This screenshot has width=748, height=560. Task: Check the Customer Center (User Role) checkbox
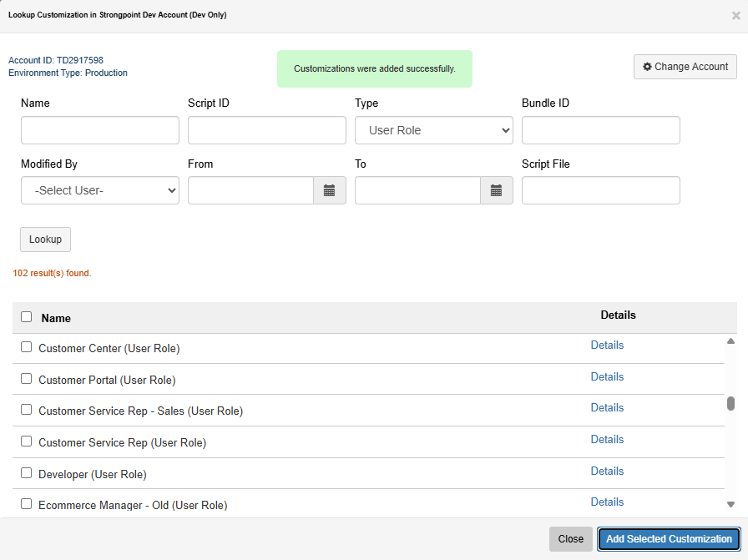[26, 346]
